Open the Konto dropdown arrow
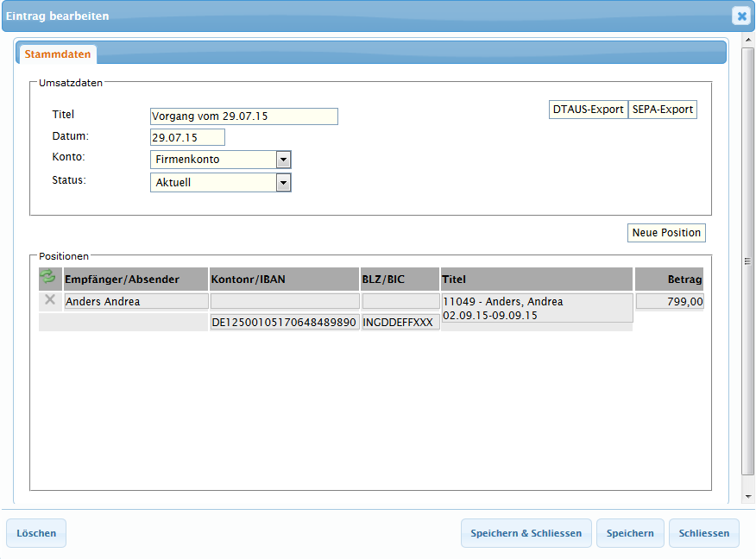Viewport: 756px width, 559px height. click(283, 160)
